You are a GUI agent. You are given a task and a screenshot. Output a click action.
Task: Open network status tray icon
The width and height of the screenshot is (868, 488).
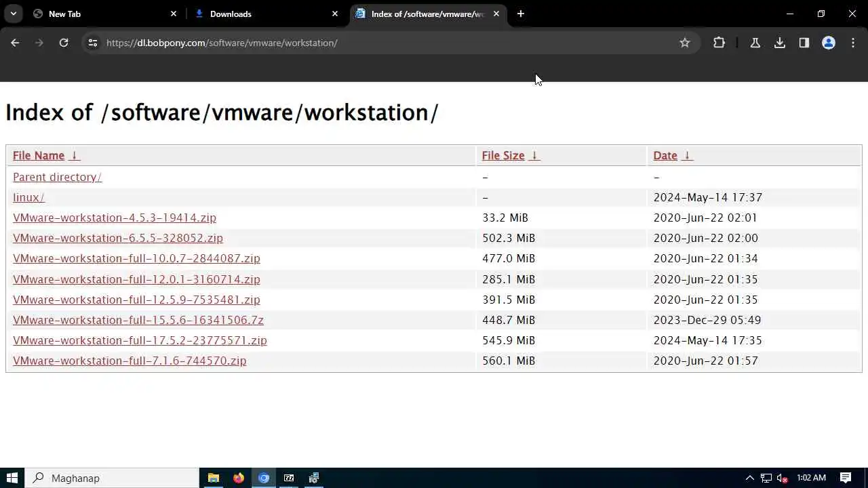coord(766,478)
